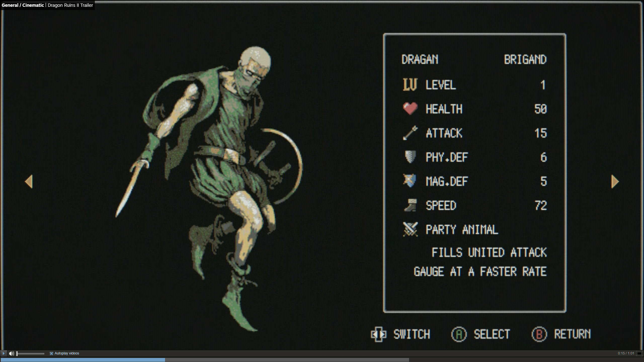Click the red B button icon
The image size is (644, 362).
point(539,334)
